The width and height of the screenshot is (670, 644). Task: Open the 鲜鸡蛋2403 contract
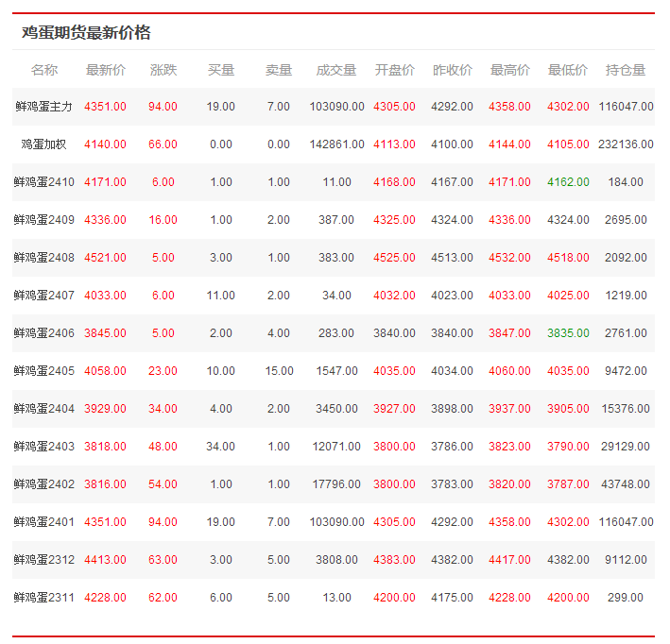[x=43, y=447]
